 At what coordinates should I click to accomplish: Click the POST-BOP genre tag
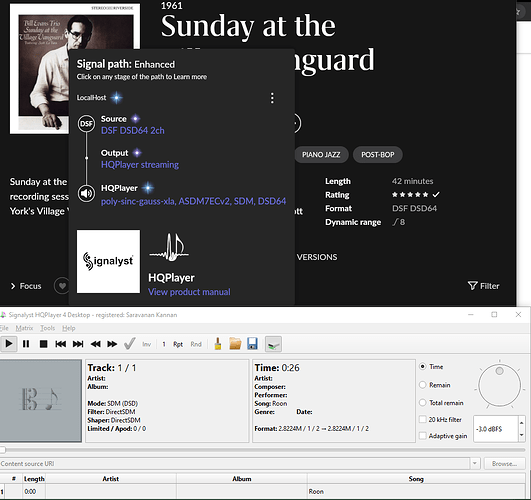pos(378,155)
